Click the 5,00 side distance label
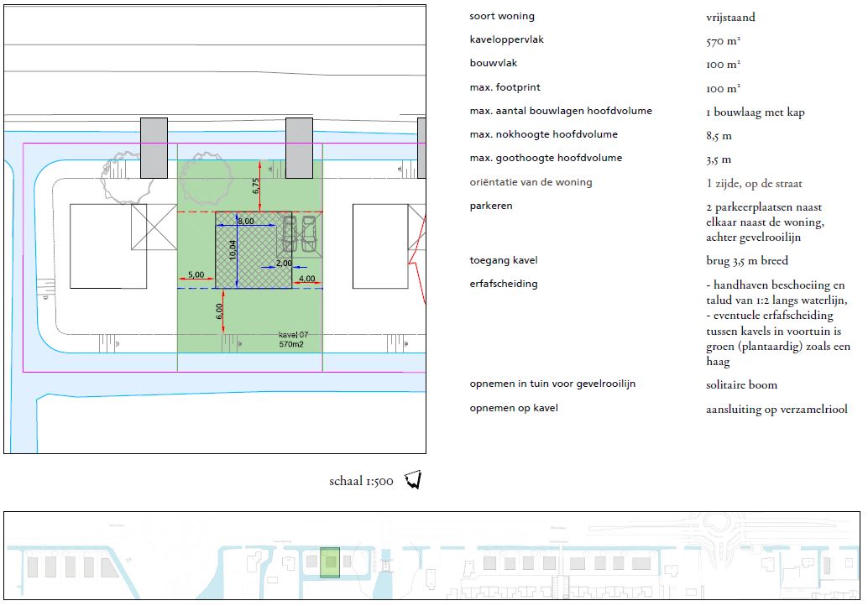The image size is (868, 606). pyautogui.click(x=195, y=274)
